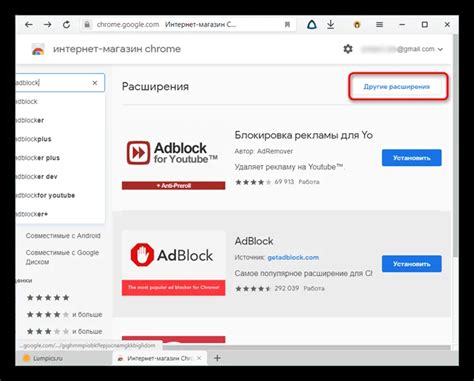474x381 pixels.
Task: Choose the 'adblockplus' suggestion
Action: pyautogui.click(x=60, y=139)
